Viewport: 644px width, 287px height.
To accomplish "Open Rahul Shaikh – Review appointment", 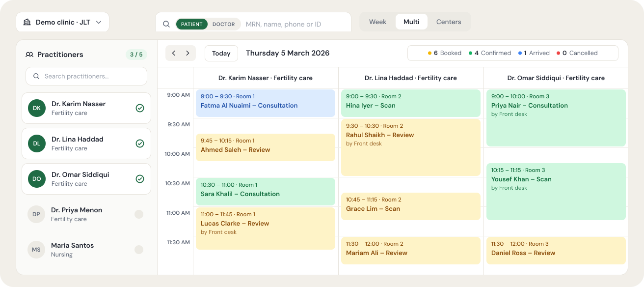I will (x=411, y=147).
